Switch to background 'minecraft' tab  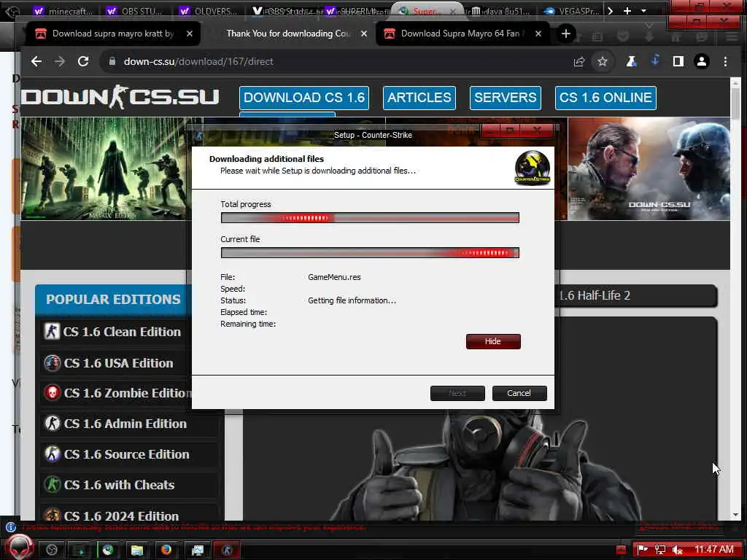[64, 10]
